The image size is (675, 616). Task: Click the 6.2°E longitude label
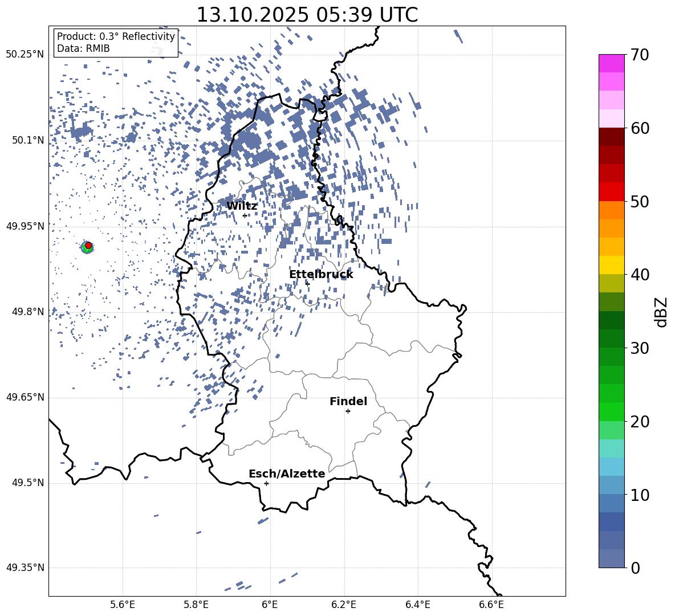pos(344,605)
